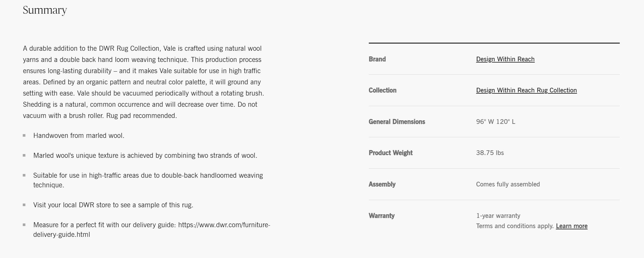The width and height of the screenshot is (644, 258).
Task: Click the Collection row label
Action: tap(382, 90)
